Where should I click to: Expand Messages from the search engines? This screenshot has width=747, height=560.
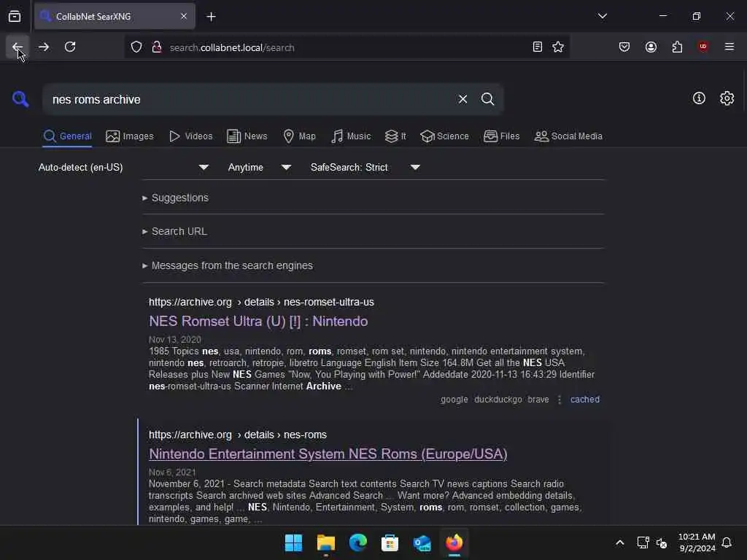[x=228, y=265]
